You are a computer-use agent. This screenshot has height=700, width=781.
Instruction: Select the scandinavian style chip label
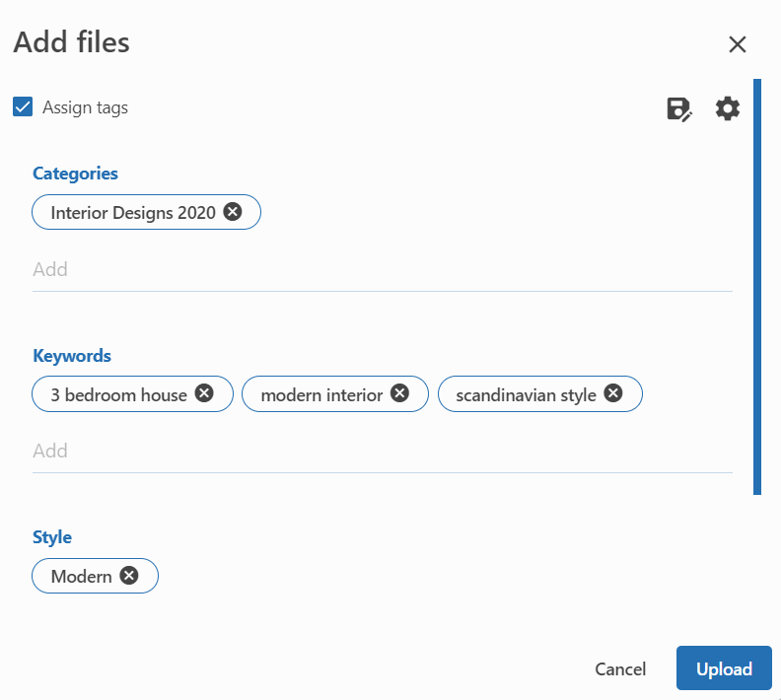pyautogui.click(x=526, y=394)
